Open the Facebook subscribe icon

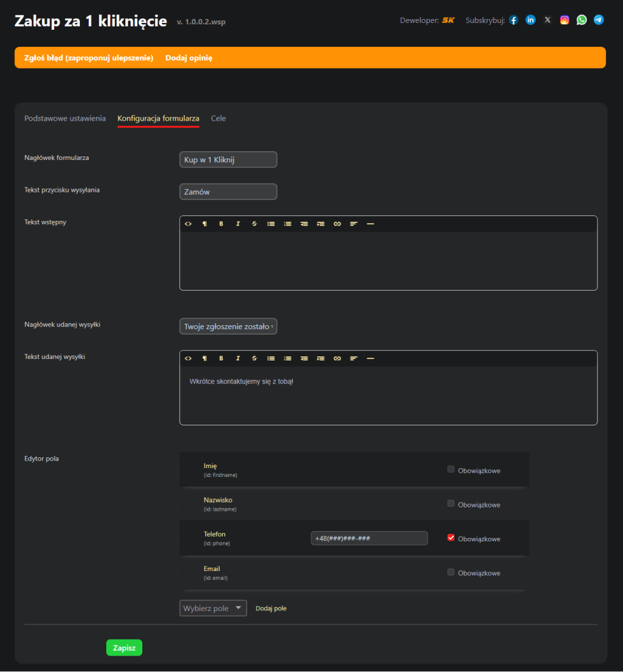(513, 20)
